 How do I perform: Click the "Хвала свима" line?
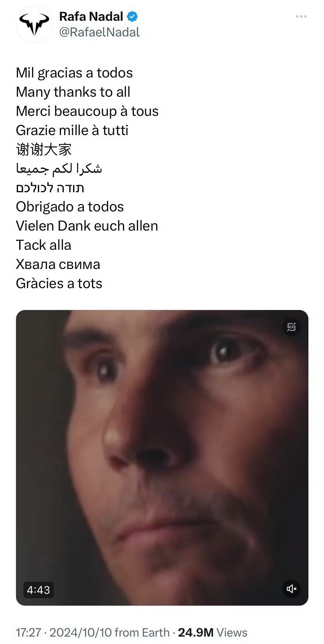pos(58,264)
